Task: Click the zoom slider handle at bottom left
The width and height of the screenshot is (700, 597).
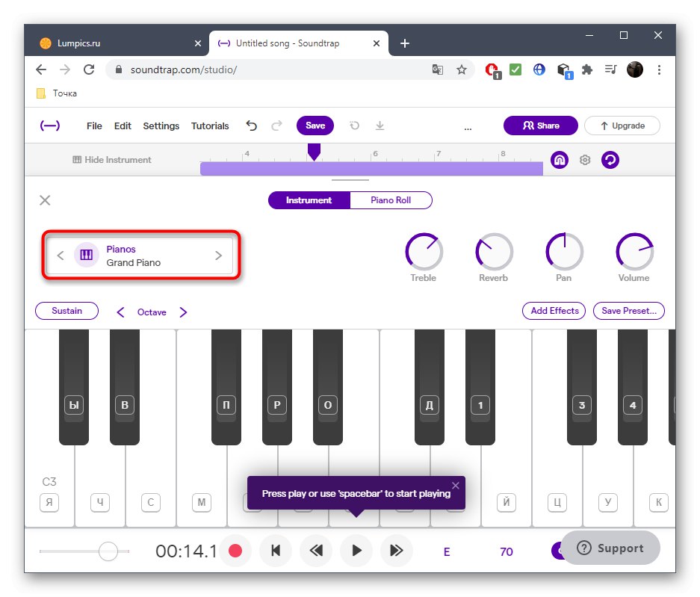Action: coord(108,551)
